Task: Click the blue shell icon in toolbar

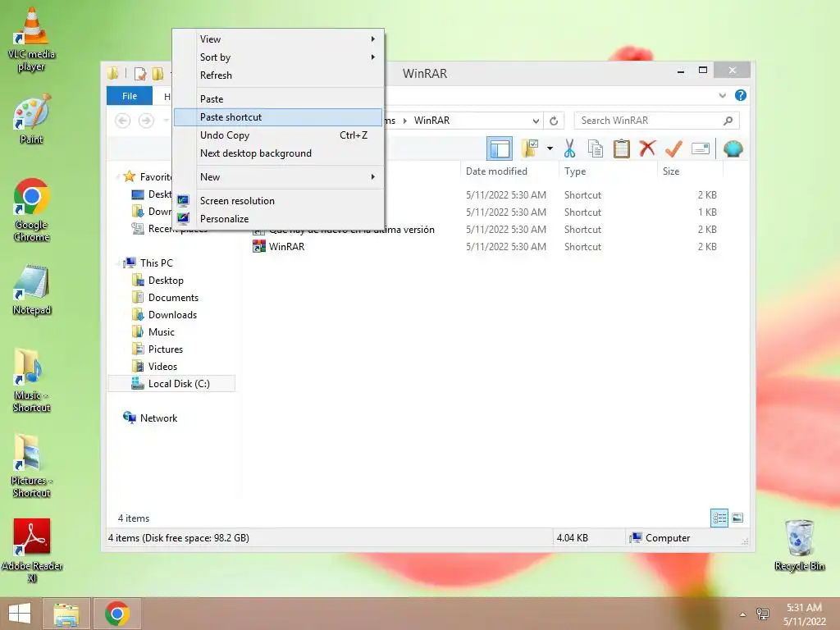Action: pyautogui.click(x=733, y=148)
